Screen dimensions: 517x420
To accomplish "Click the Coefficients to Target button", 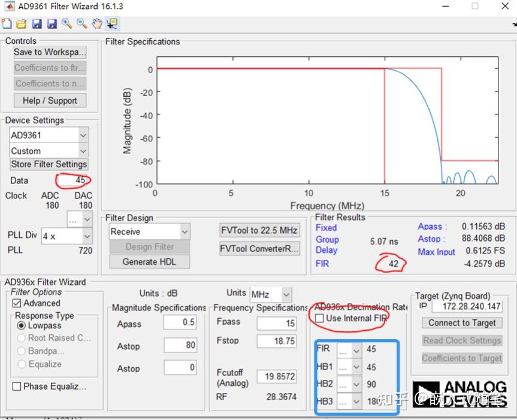I will pyautogui.click(x=462, y=358).
